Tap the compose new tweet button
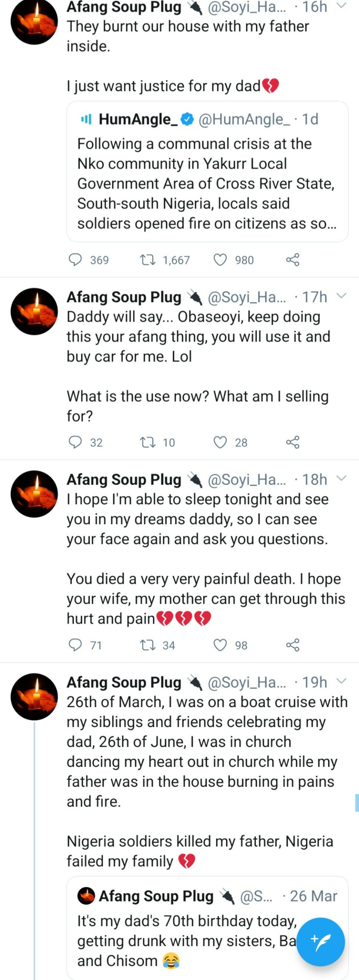This screenshot has width=359, height=980. pos(320,941)
